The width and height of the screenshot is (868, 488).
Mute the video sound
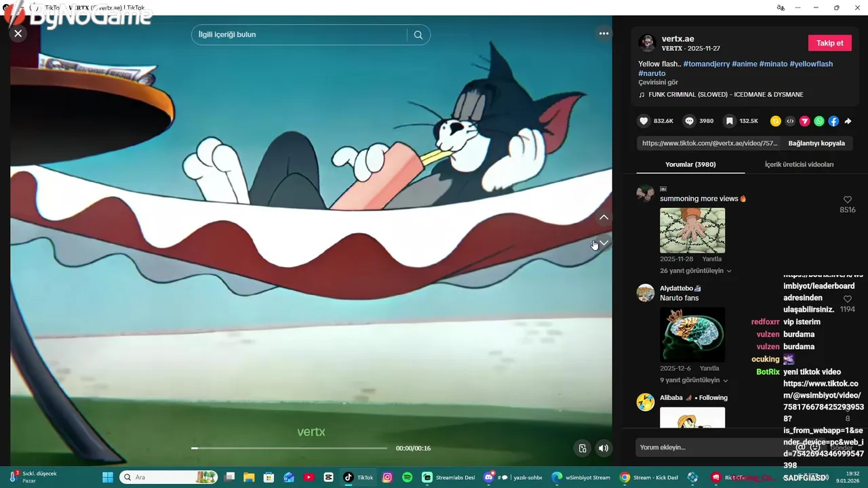(x=603, y=448)
